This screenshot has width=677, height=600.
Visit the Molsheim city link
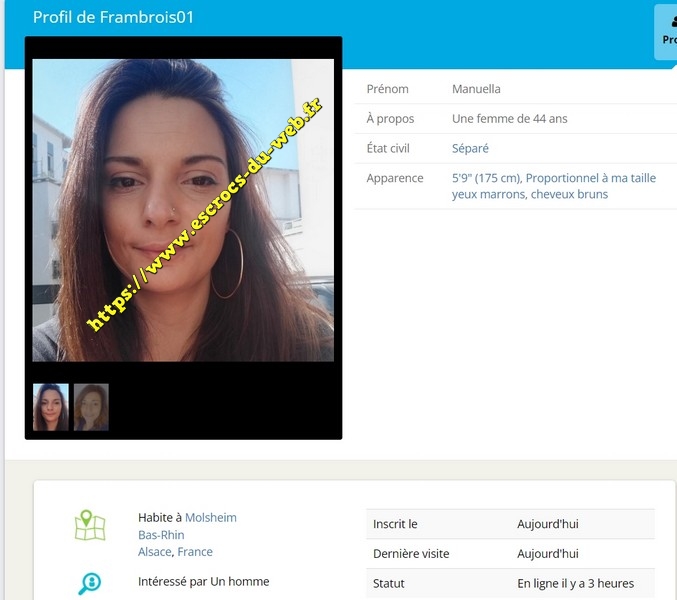(x=211, y=517)
